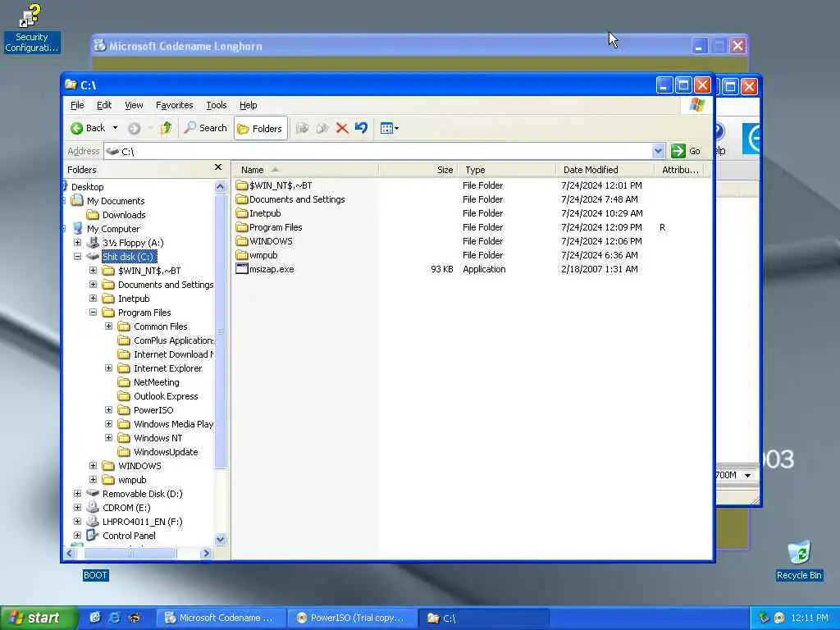Open the Views dropdown button

point(389,128)
